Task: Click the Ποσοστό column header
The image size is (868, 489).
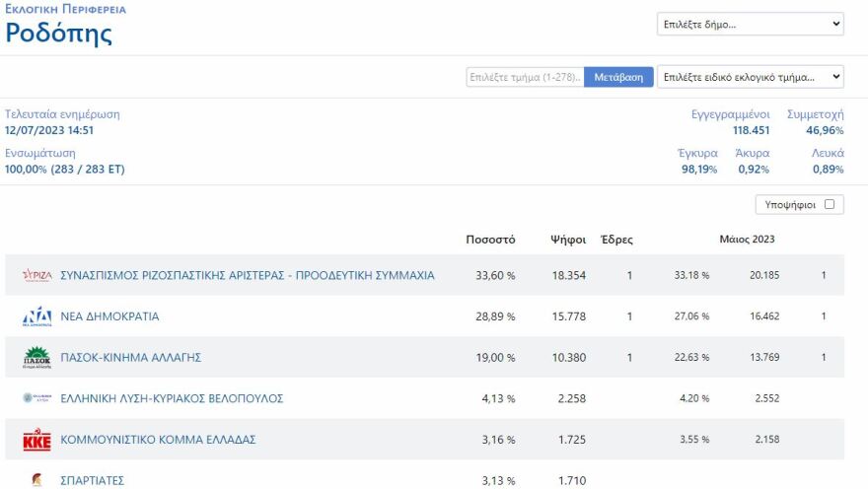Action: click(x=490, y=240)
